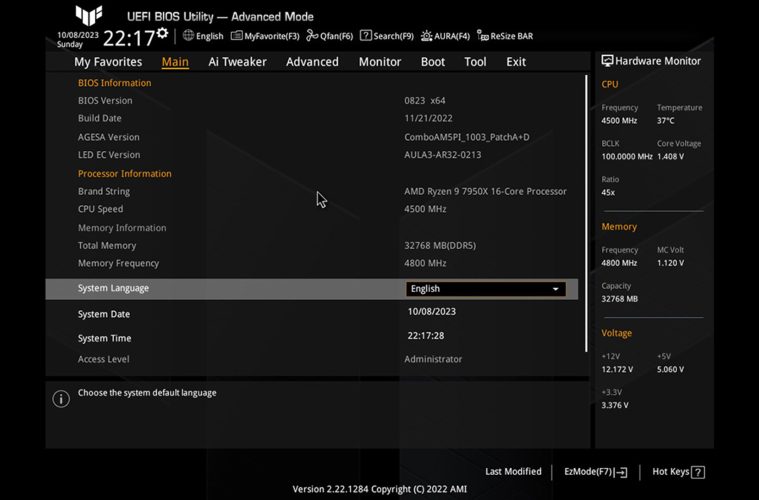
Task: Click the BIOS Information heading
Action: point(114,83)
